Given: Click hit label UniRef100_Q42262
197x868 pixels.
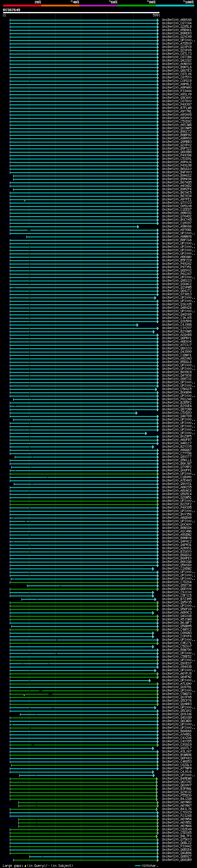Looking at the screenshot, I should [x=176, y=61].
